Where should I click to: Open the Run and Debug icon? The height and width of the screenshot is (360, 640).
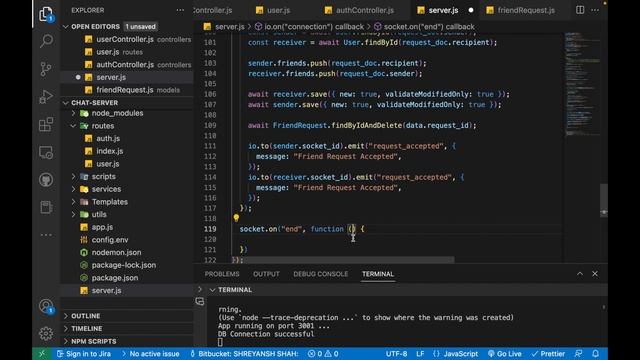46,97
